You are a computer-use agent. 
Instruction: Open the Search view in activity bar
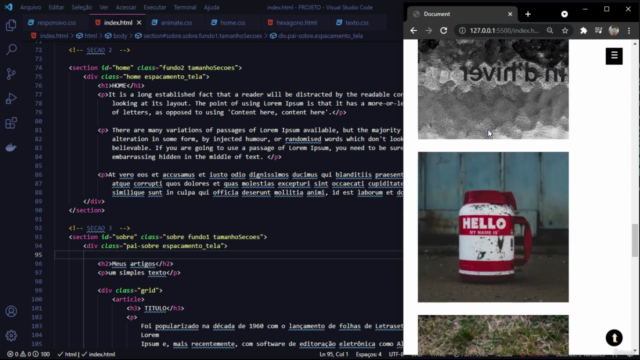pyautogui.click(x=11, y=49)
